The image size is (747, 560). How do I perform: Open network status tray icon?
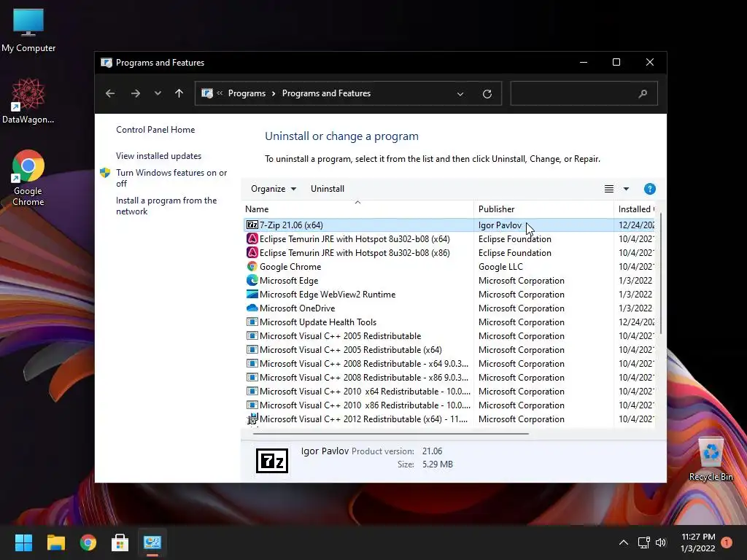coord(643,542)
